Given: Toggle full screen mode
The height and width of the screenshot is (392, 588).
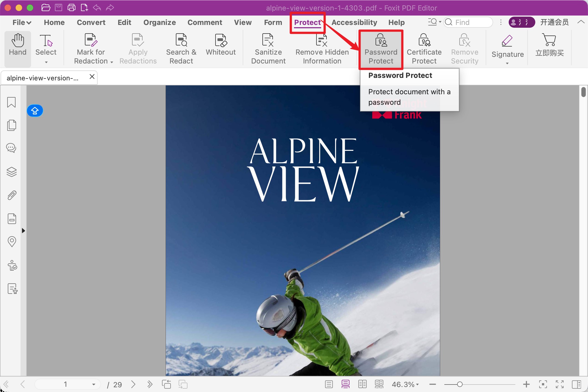Looking at the screenshot, I should pos(560,384).
